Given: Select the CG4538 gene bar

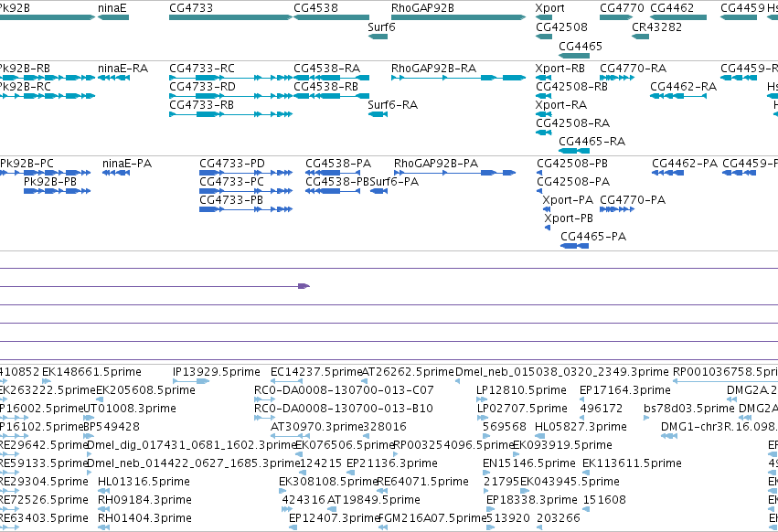Looking at the screenshot, I should 332,17.
